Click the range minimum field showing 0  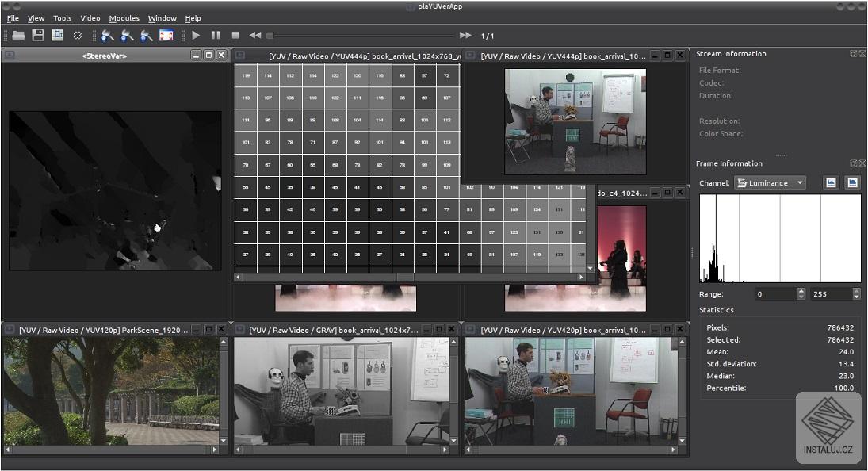point(775,294)
